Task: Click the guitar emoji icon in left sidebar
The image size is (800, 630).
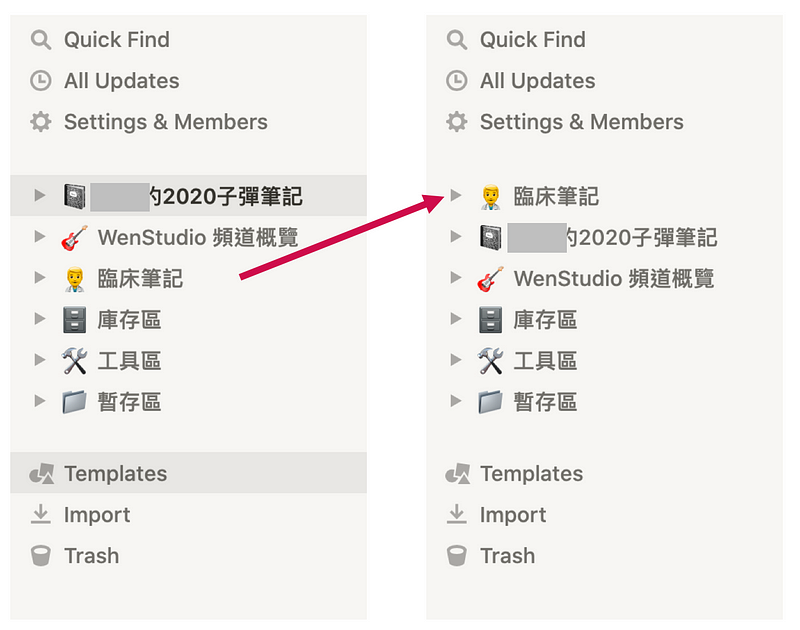Action: [x=74, y=238]
